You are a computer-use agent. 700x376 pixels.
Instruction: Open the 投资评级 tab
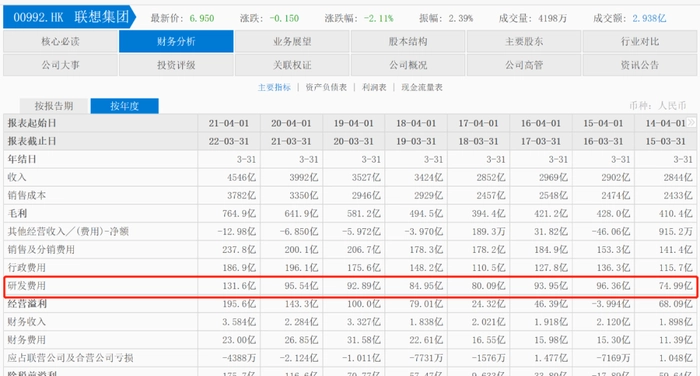click(x=176, y=65)
